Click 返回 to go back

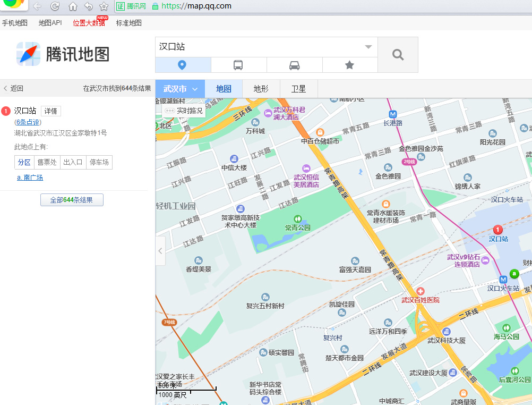click(14, 88)
